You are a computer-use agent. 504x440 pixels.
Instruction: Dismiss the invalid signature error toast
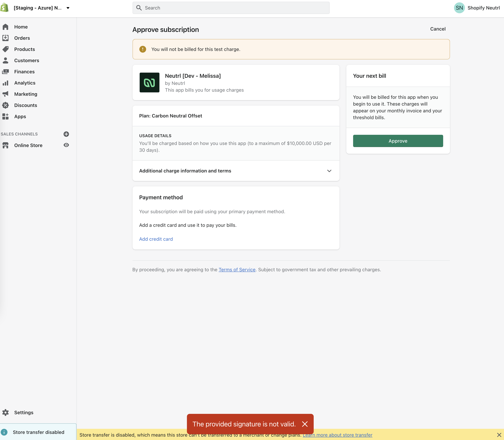tap(305, 424)
